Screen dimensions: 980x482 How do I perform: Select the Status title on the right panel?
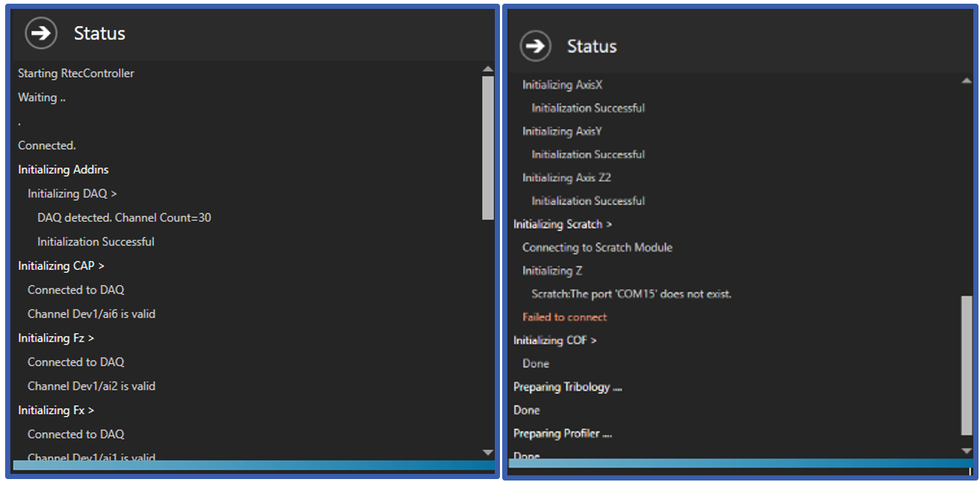pyautogui.click(x=592, y=46)
